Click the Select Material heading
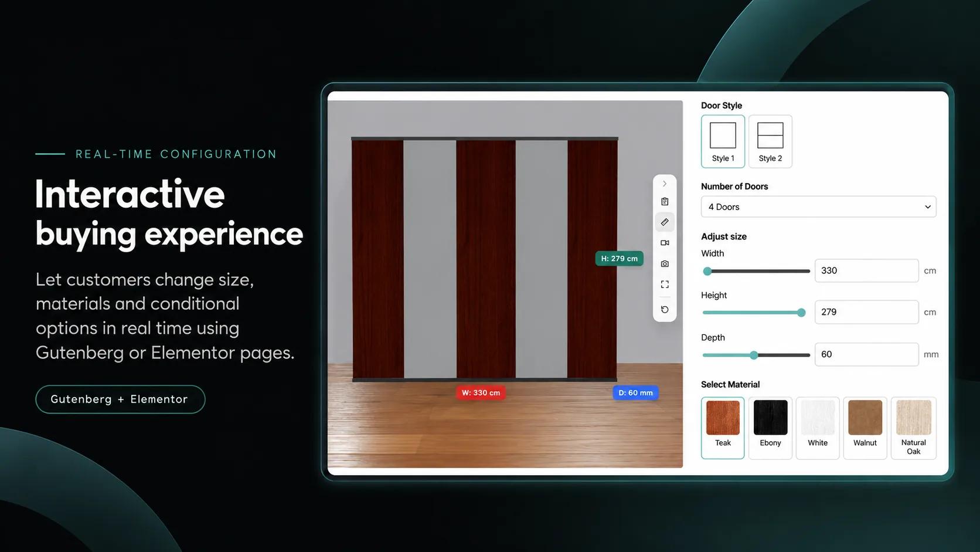This screenshot has height=552, width=980. [730, 385]
